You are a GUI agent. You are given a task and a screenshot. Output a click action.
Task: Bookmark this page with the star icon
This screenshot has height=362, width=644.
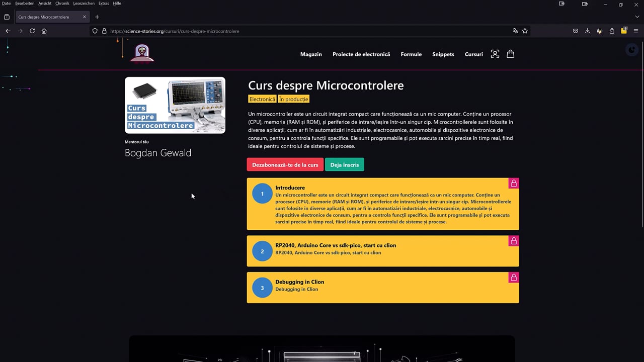click(x=525, y=31)
